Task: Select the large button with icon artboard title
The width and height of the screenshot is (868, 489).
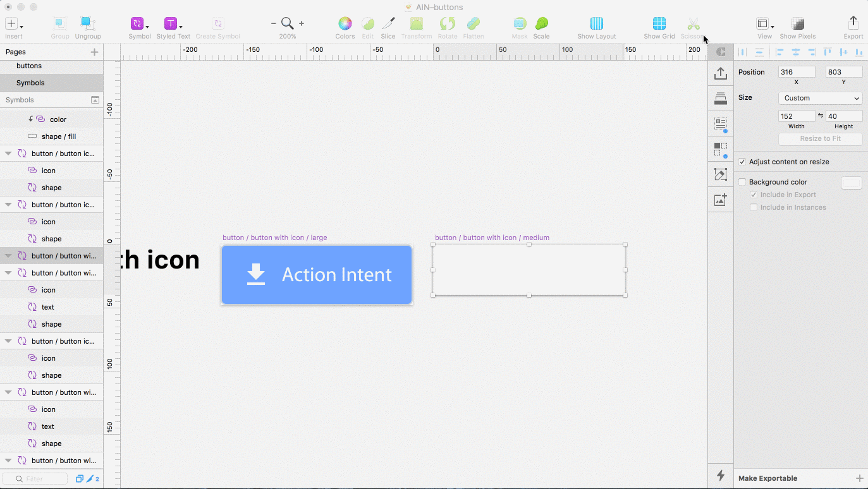Action: [274, 238]
